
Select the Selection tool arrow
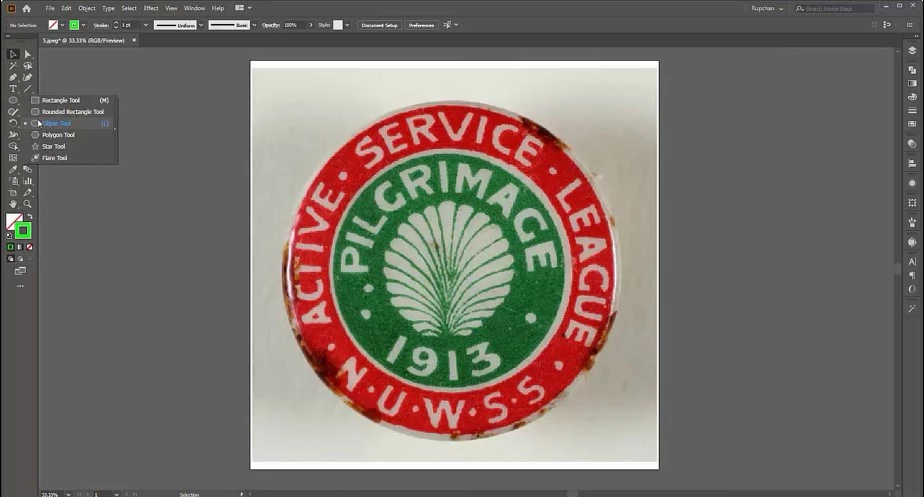click(x=13, y=54)
